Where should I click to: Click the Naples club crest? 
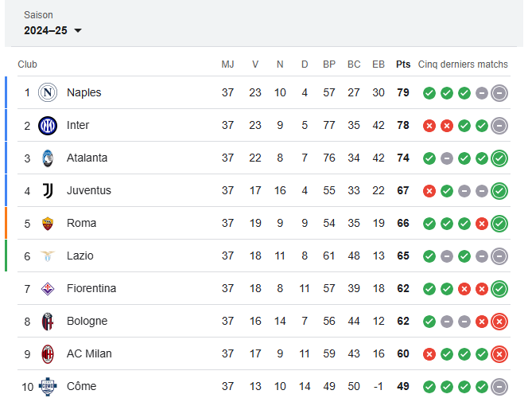pos(48,92)
